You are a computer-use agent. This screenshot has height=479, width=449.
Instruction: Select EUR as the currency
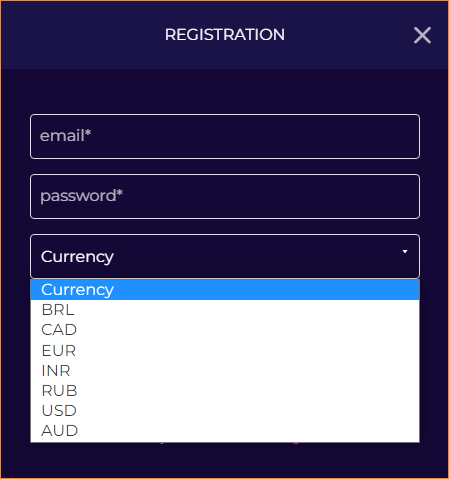[x=225, y=351]
